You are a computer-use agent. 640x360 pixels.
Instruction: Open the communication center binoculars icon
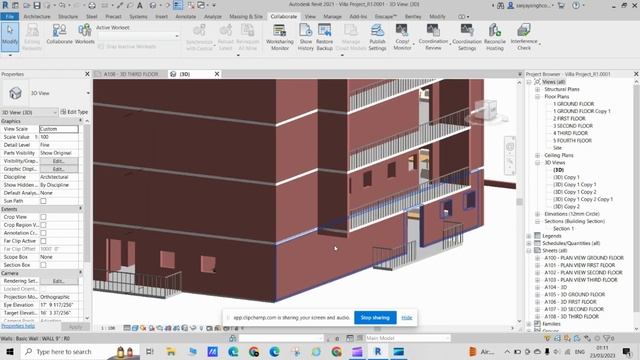pos(501,6)
